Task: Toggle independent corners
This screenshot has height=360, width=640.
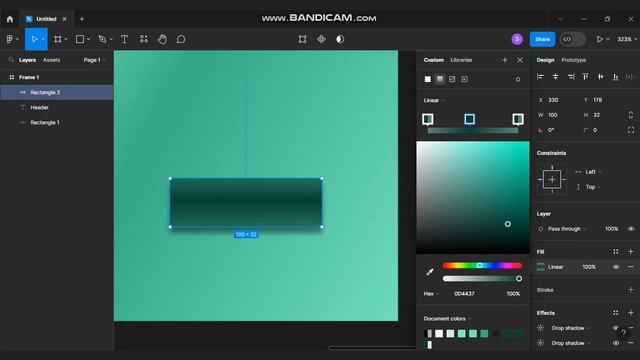Action: pos(631,130)
